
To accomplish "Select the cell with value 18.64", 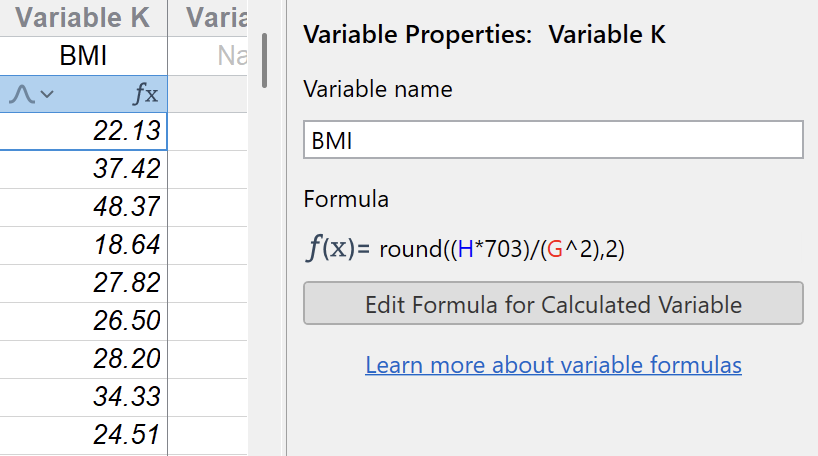I will (83, 245).
